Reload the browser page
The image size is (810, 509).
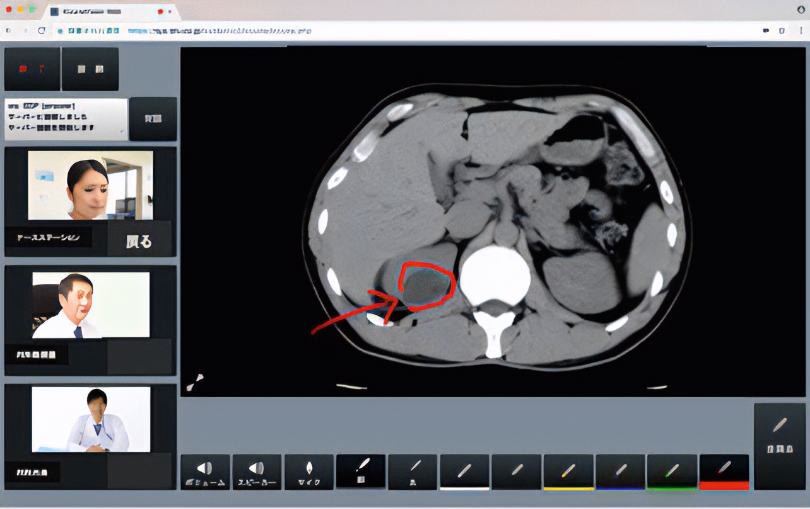click(41, 31)
